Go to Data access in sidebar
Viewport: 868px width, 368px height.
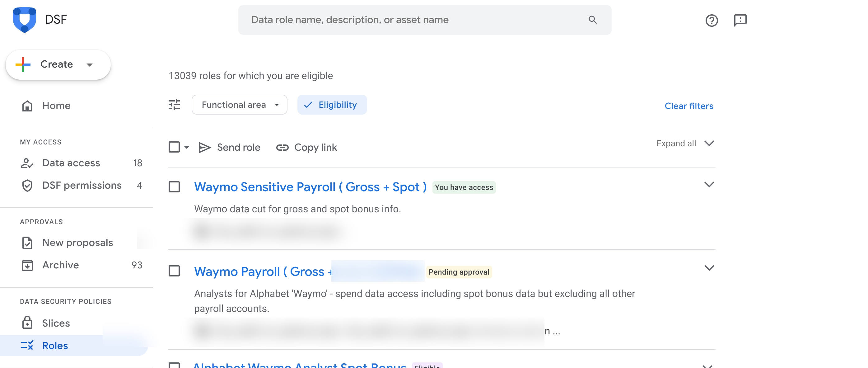click(x=71, y=163)
